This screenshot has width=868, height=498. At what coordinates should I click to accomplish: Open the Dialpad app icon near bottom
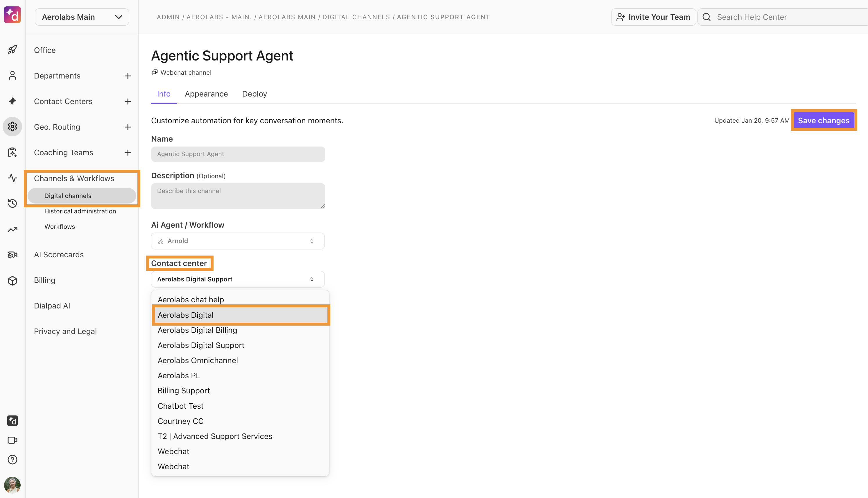pyautogui.click(x=12, y=421)
